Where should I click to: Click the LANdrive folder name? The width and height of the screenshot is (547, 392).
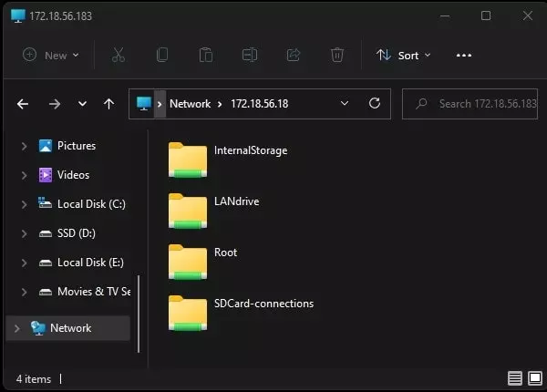(236, 201)
